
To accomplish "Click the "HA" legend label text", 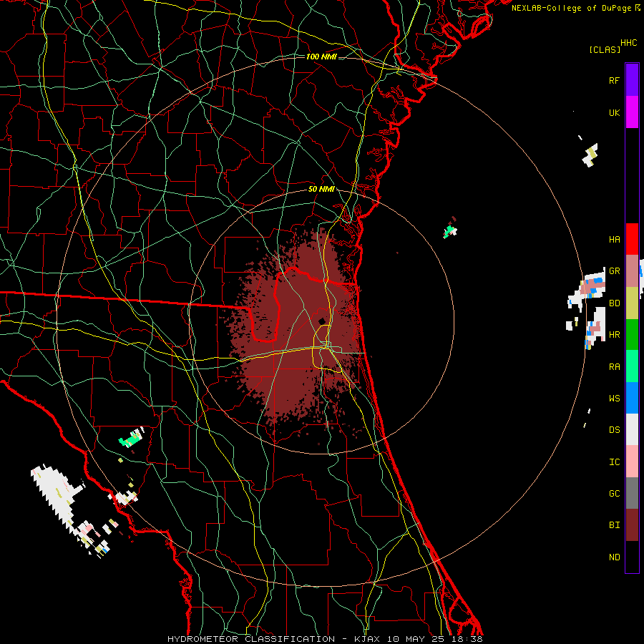I will click(614, 239).
